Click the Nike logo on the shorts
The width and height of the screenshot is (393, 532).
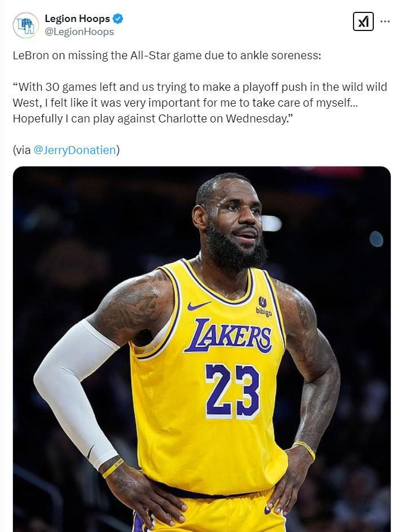point(268,509)
